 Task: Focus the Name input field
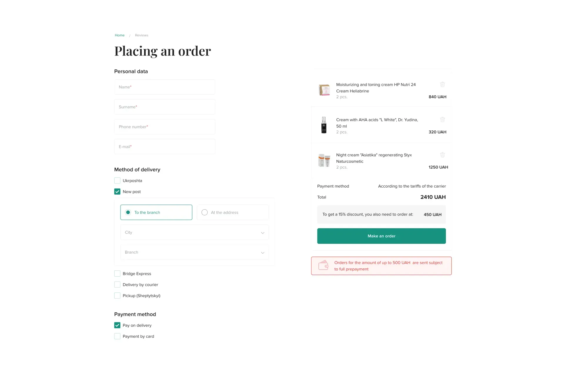coord(165,87)
